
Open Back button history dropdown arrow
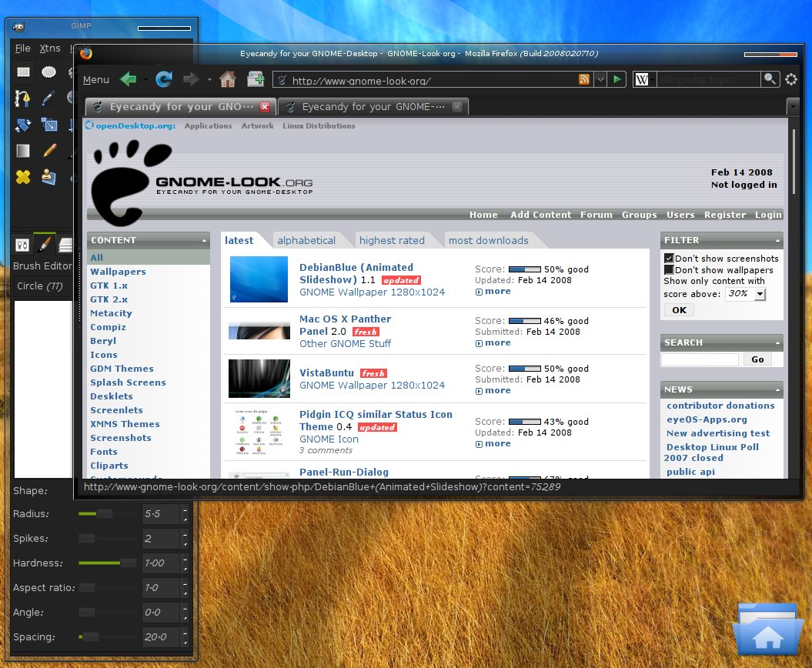point(145,80)
